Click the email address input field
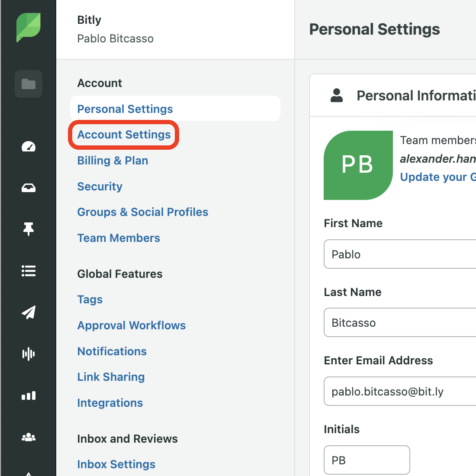The image size is (476, 476). coord(400,391)
